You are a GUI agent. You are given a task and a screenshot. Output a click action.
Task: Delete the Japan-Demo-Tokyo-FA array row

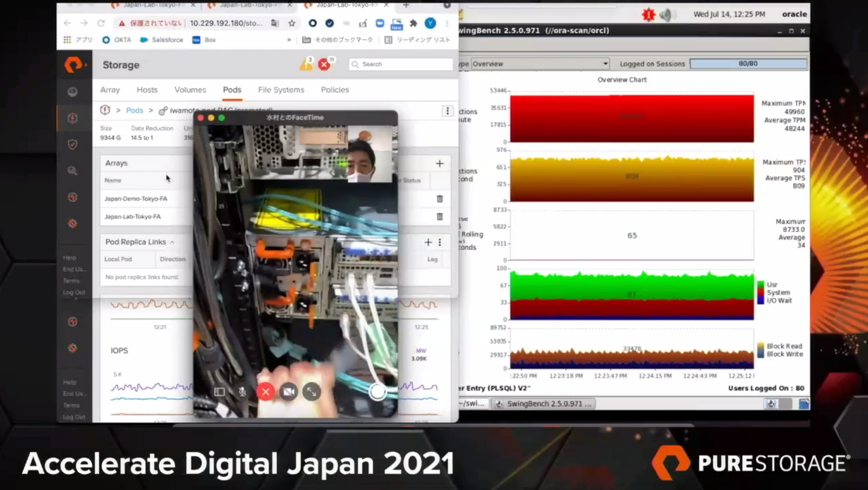point(440,199)
